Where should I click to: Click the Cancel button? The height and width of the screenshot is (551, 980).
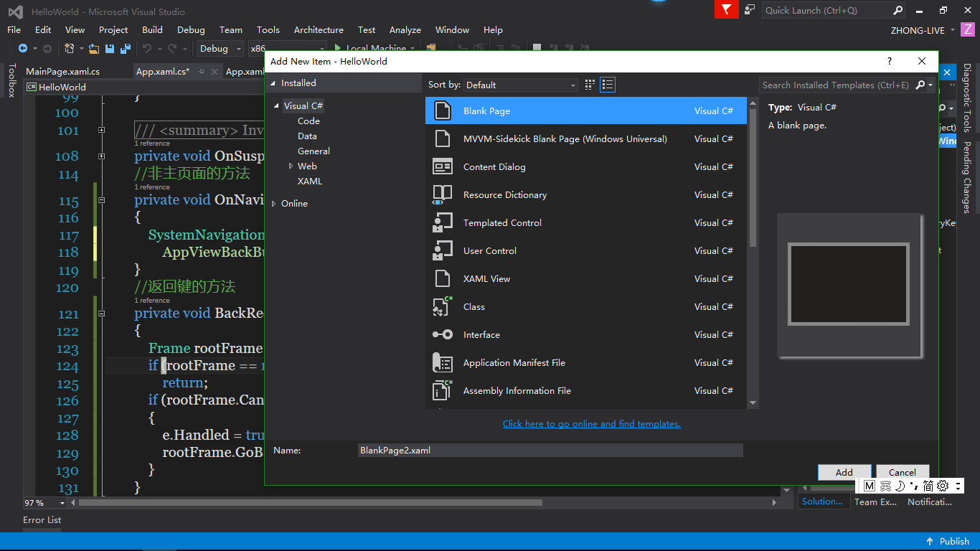click(x=903, y=472)
